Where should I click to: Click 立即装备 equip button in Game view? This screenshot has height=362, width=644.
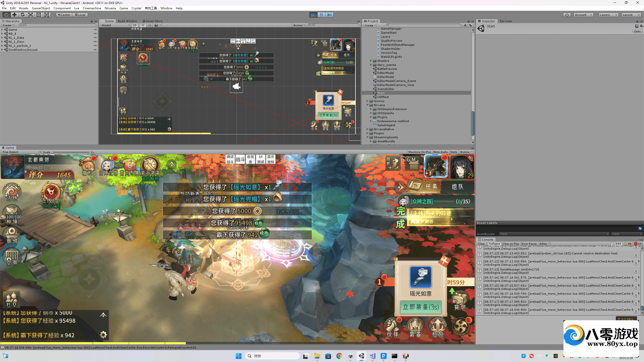tap(421, 307)
